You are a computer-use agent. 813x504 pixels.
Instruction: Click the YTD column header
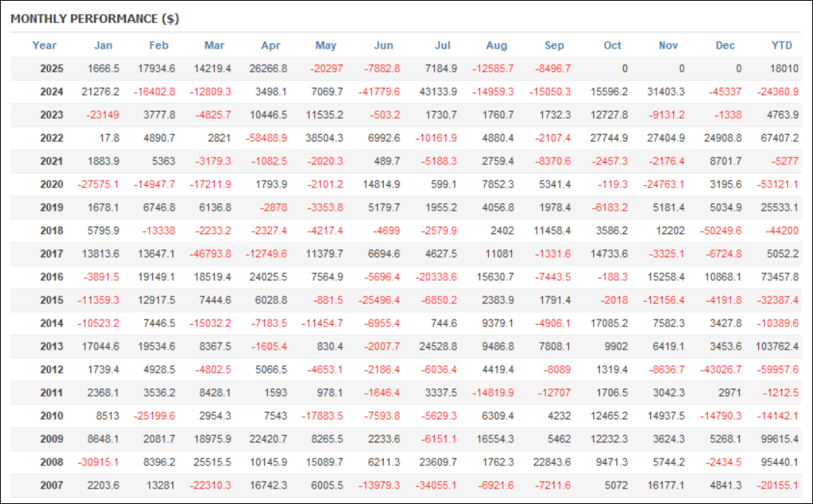pyautogui.click(x=782, y=46)
